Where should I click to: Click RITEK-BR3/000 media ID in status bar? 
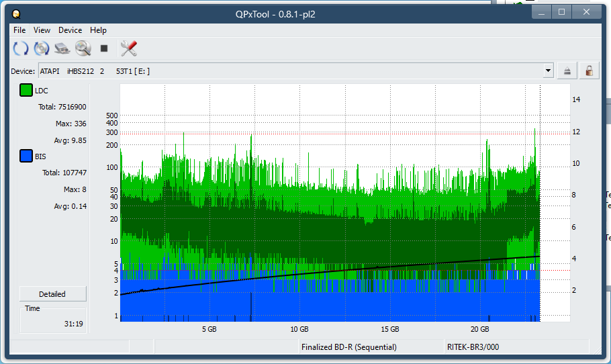[x=473, y=347]
